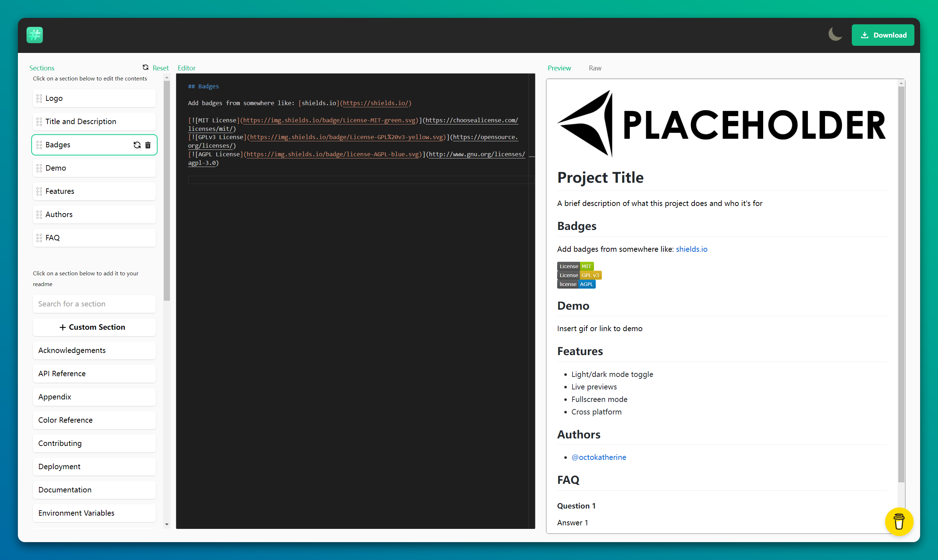Select the Logo section
Viewport: 938px width, 560px height.
pyautogui.click(x=94, y=98)
